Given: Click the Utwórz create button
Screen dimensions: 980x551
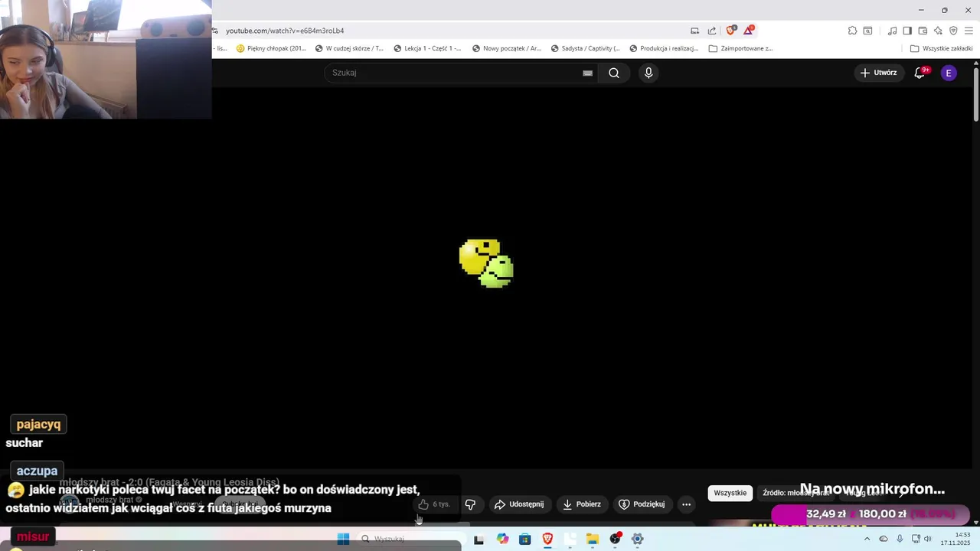Looking at the screenshot, I should click(x=878, y=73).
